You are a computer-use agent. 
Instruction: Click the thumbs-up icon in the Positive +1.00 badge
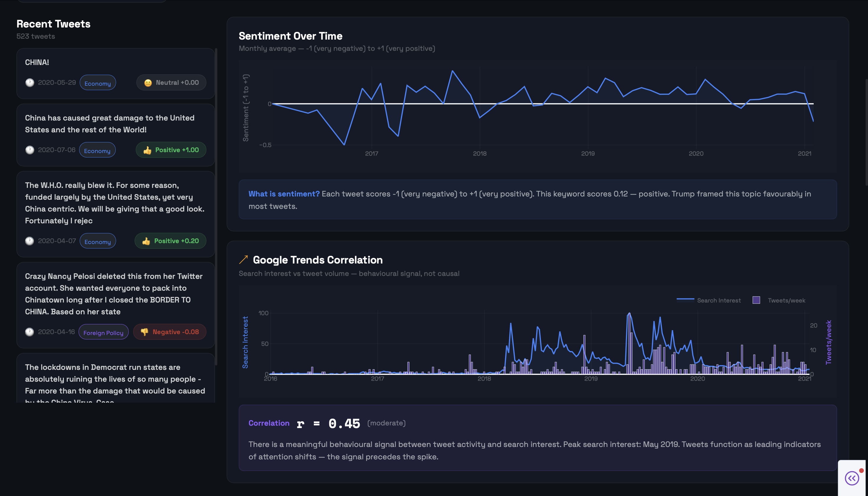tap(147, 150)
